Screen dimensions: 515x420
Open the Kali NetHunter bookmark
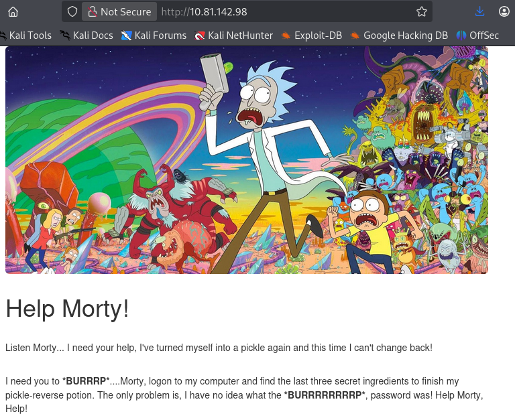[233, 36]
